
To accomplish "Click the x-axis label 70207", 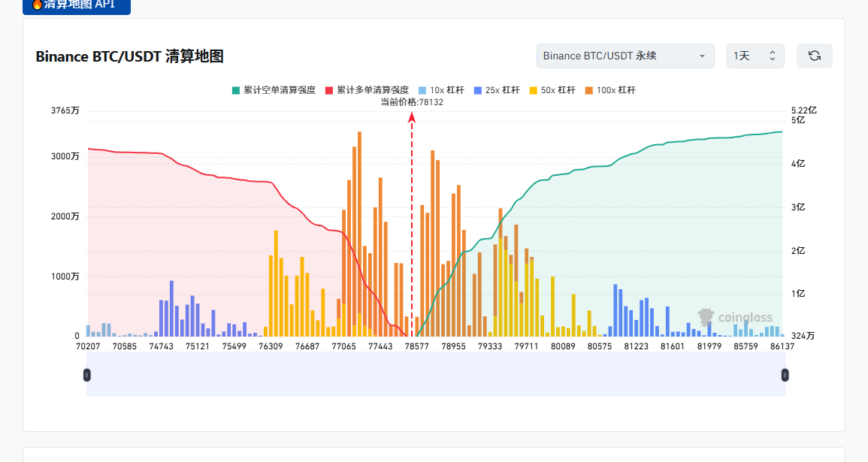I will (x=88, y=346).
